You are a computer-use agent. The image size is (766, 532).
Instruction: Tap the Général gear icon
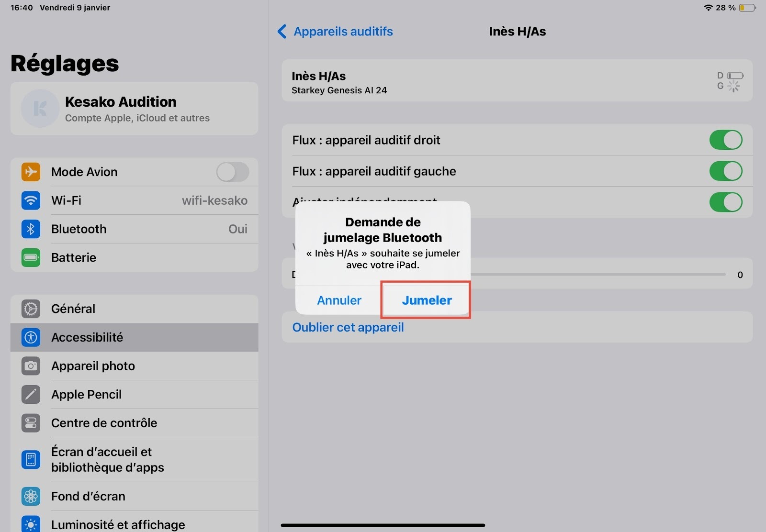(31, 309)
